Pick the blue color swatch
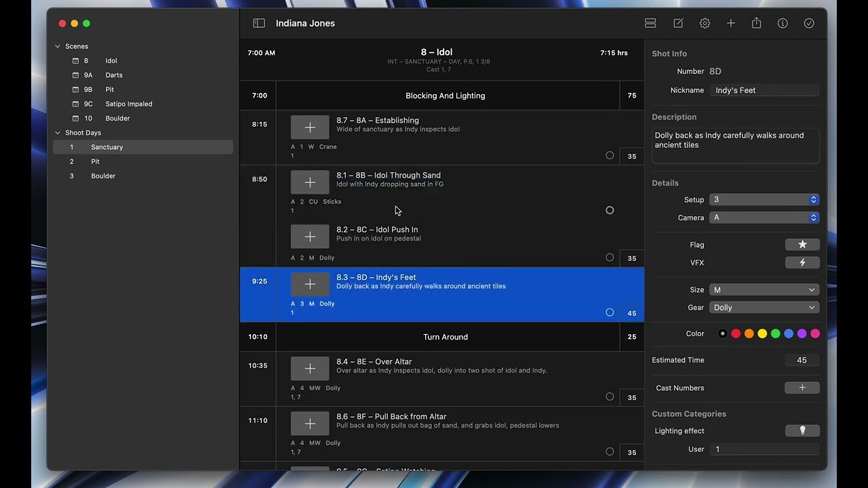This screenshot has width=868, height=488. (789, 333)
